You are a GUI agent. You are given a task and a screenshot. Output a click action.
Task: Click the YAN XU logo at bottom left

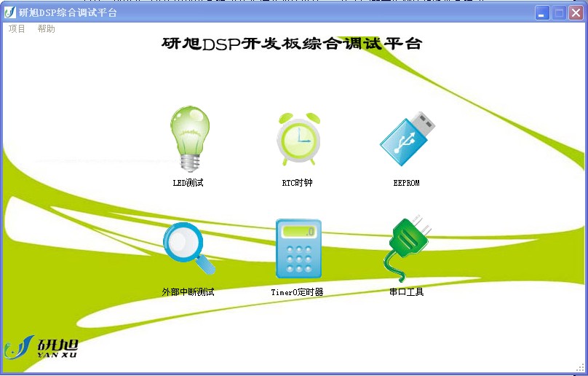coord(41,348)
